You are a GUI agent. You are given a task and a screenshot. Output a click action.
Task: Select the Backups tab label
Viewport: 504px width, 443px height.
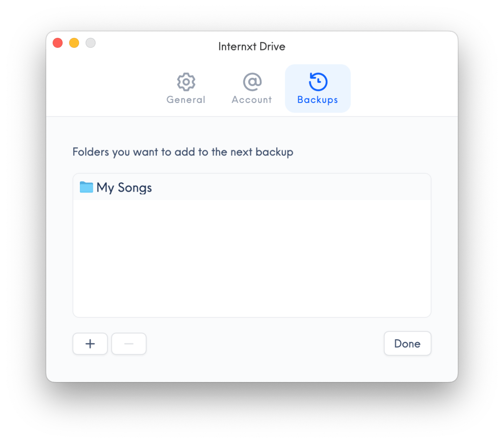(317, 100)
